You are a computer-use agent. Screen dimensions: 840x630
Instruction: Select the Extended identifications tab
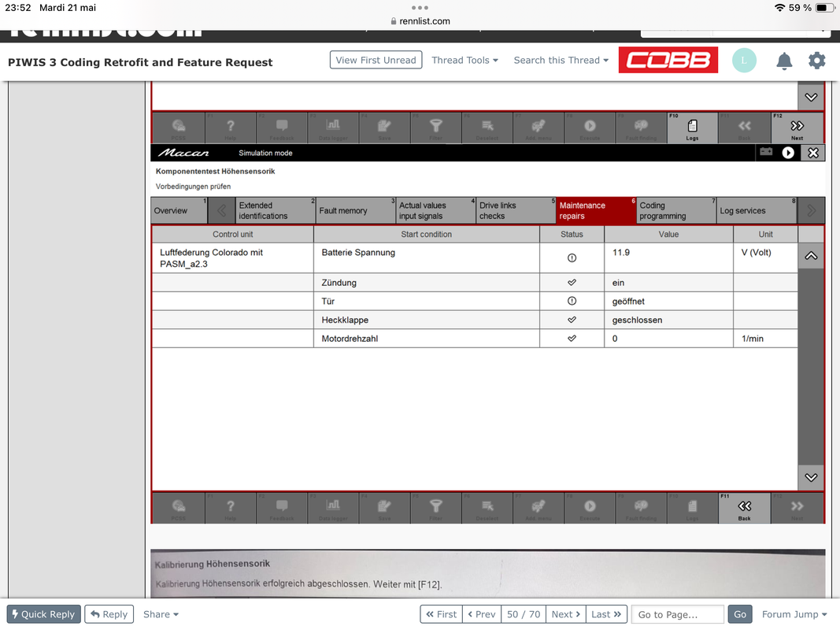point(276,210)
